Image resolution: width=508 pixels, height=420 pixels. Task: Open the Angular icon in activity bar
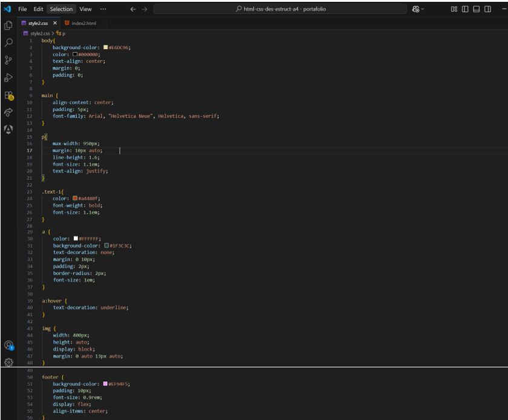[8, 130]
